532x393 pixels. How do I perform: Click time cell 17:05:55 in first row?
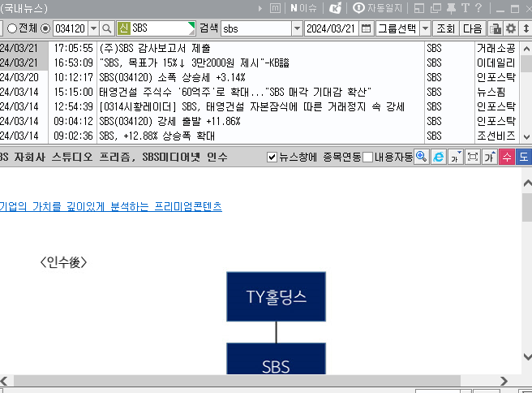pyautogui.click(x=73, y=48)
